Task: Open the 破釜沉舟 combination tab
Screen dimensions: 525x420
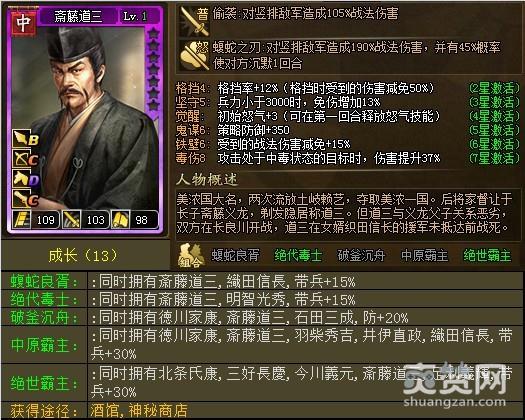Action: pyautogui.click(x=361, y=256)
